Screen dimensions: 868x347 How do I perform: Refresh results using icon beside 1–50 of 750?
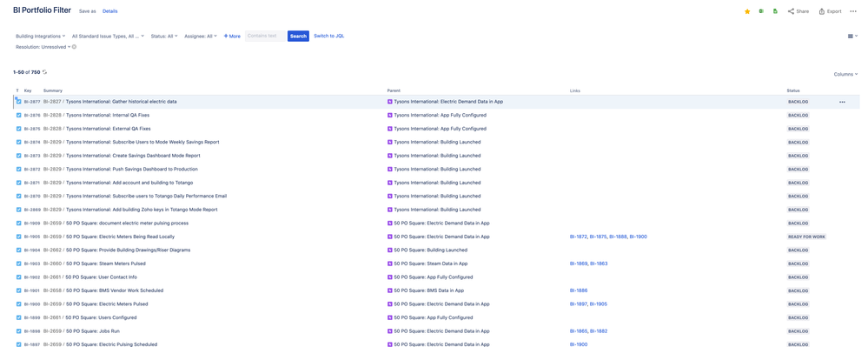pyautogui.click(x=45, y=72)
